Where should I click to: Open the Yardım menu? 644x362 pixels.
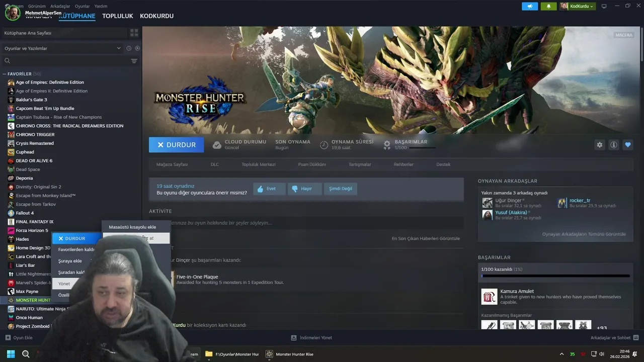coord(101,6)
